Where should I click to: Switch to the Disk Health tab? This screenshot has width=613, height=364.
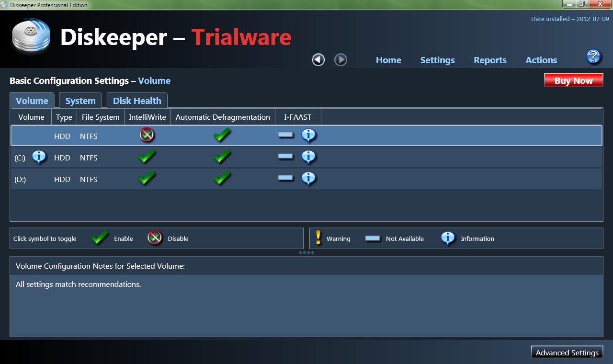pyautogui.click(x=137, y=101)
